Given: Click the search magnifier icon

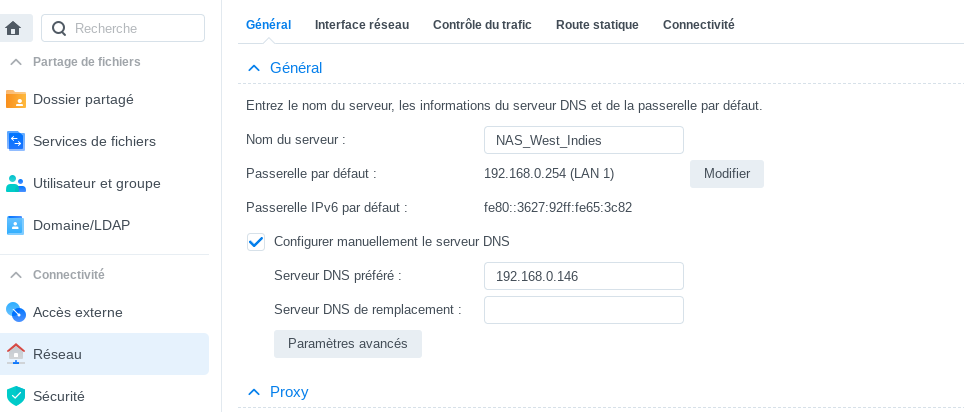Looking at the screenshot, I should pos(59,28).
